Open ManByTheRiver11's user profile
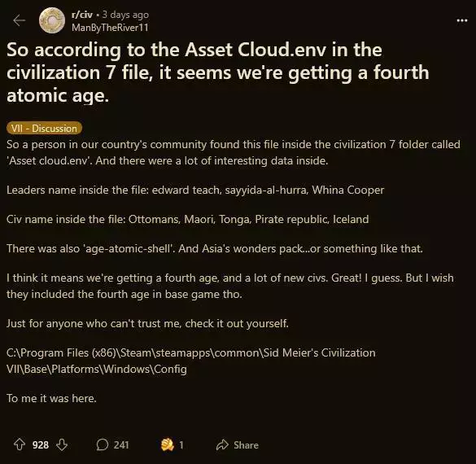The width and height of the screenshot is (476, 464). 110,28
